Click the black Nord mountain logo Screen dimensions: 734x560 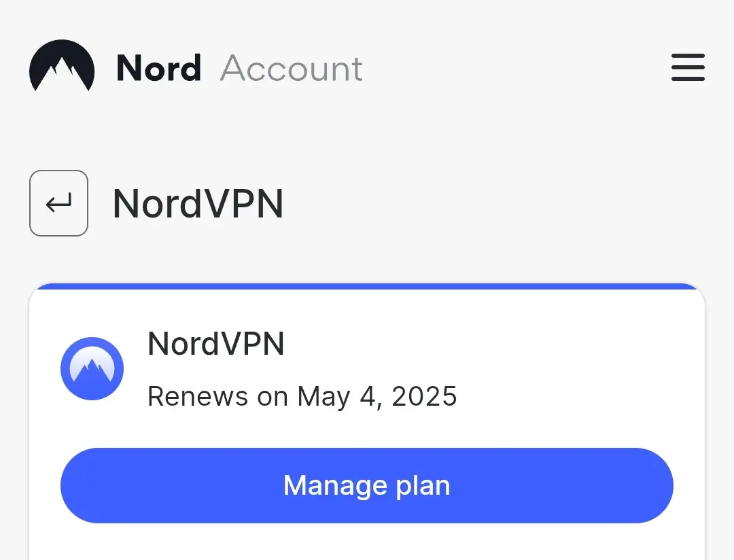click(x=62, y=65)
